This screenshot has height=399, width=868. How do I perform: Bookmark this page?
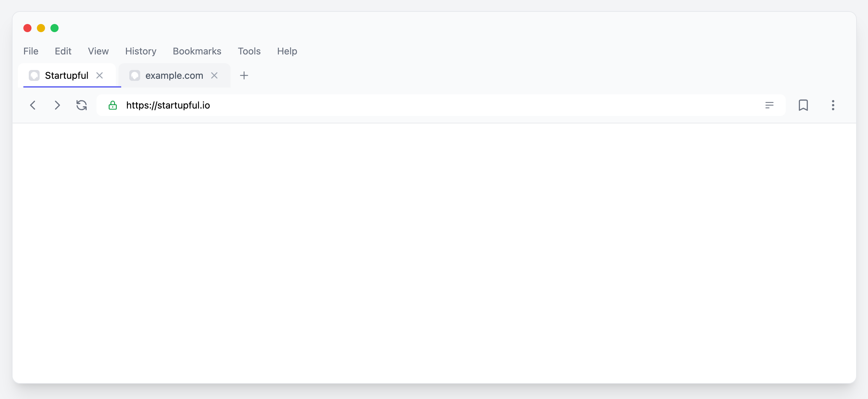pos(803,105)
